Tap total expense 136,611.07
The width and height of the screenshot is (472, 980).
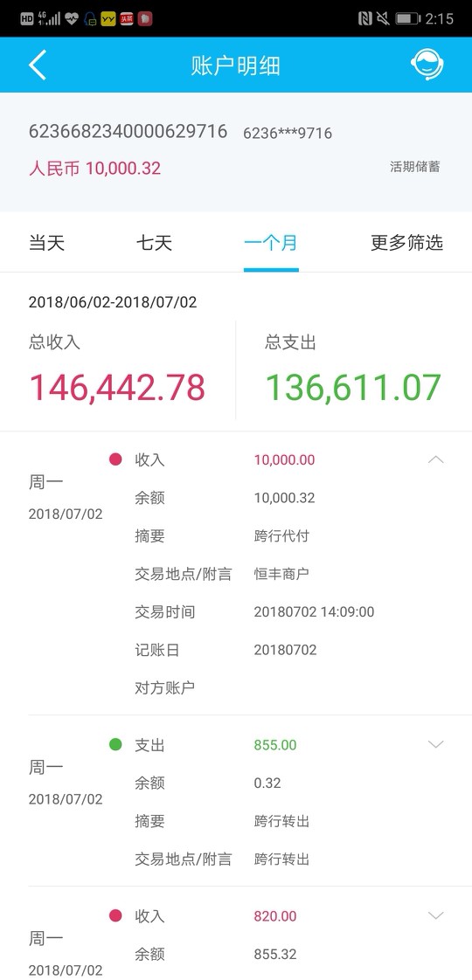pyautogui.click(x=353, y=388)
